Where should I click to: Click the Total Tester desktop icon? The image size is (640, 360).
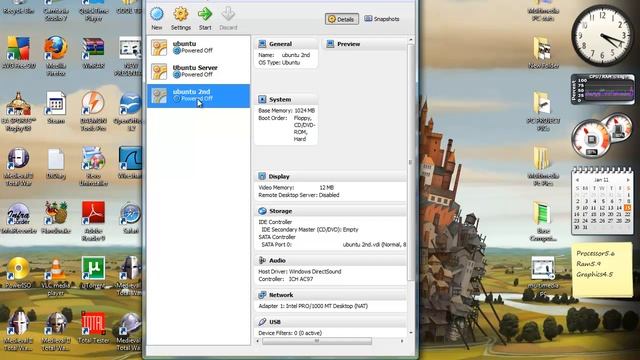tap(93, 327)
